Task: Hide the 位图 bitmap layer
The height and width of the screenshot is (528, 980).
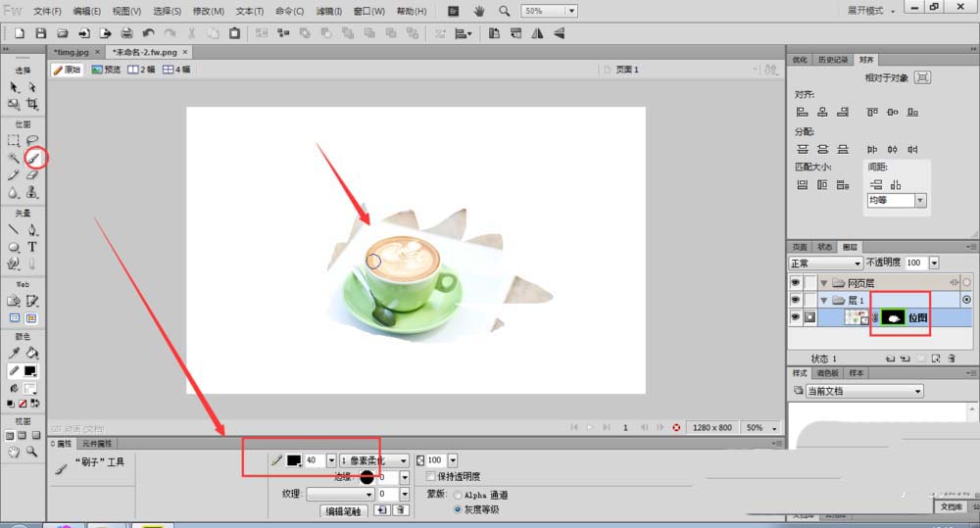Action: point(795,317)
